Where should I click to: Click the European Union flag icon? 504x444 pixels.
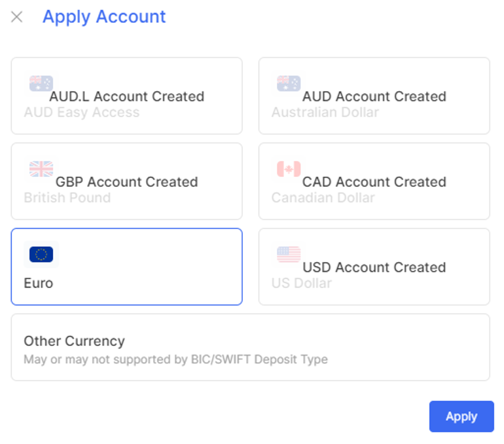coord(41,254)
